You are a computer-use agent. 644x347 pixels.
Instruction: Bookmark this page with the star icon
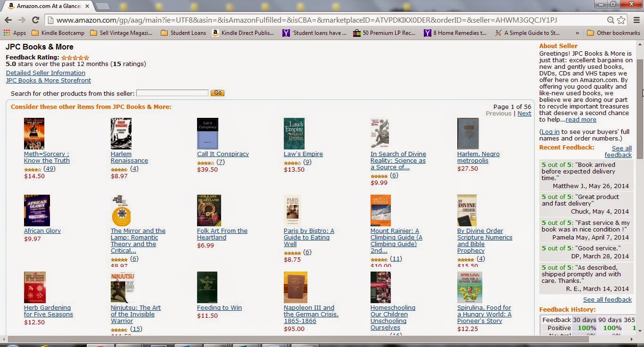pos(621,20)
